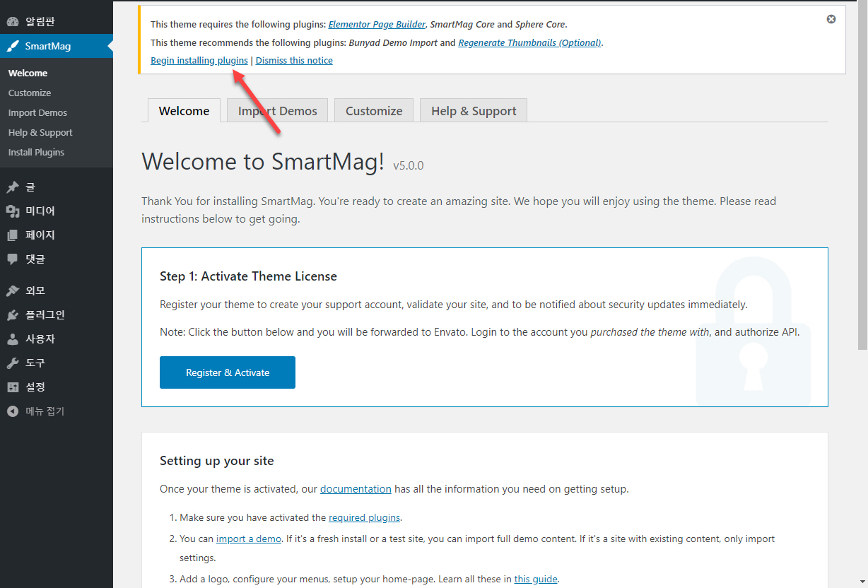Viewport: 868px width, 588px height.
Task: Open the required plugins link
Action: tap(365, 517)
